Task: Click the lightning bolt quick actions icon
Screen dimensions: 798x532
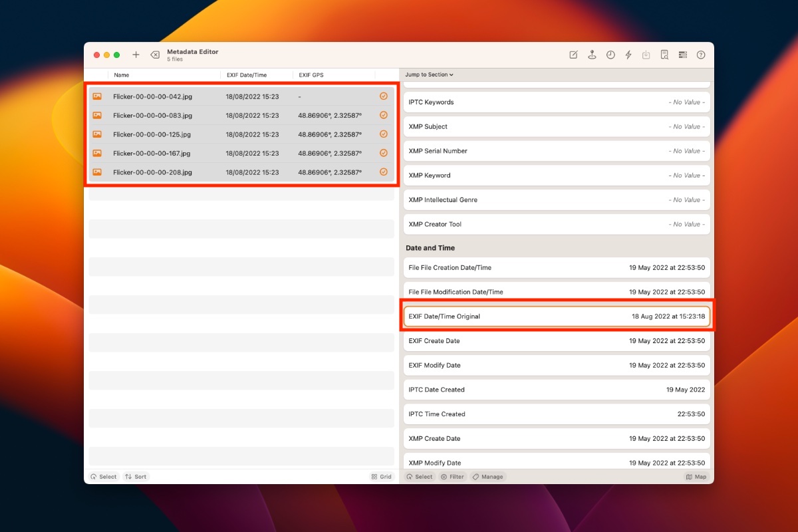Action: 628,55
